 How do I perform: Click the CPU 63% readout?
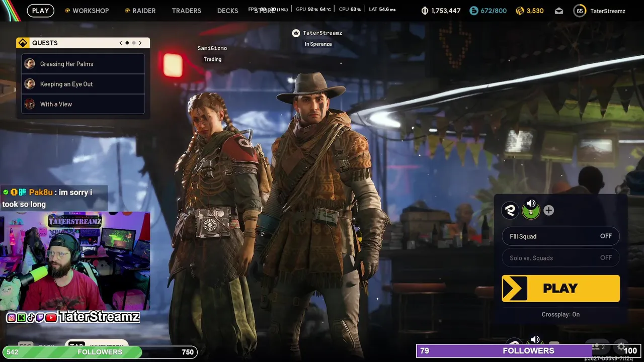pos(349,9)
